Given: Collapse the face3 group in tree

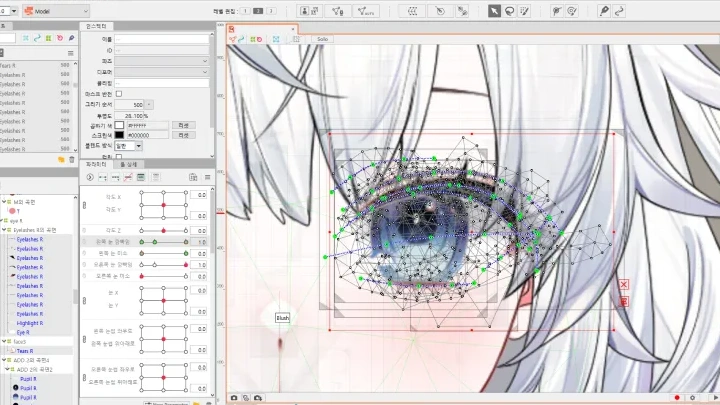Looking at the screenshot, I should pyautogui.click(x=4, y=342).
